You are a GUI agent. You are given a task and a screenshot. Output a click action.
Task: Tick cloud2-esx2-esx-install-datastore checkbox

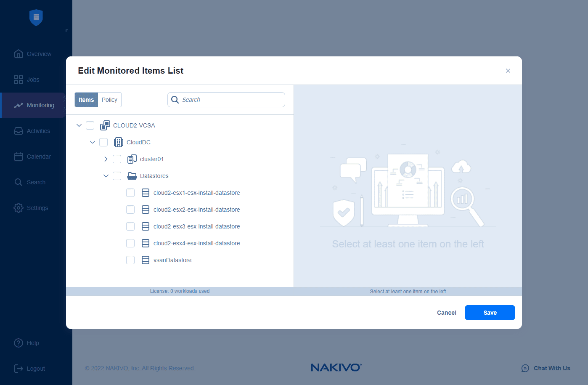tap(130, 210)
